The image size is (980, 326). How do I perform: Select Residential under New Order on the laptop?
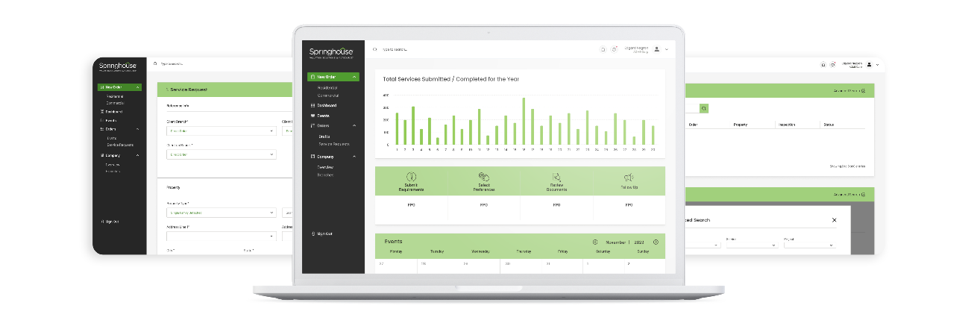[x=328, y=88]
